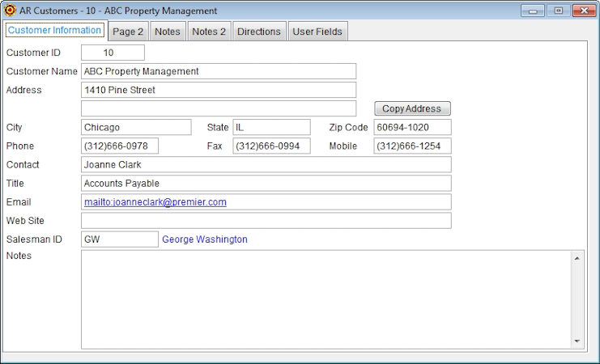Click the Zip Code label
Screen dimensions: 600x364
coord(348,127)
